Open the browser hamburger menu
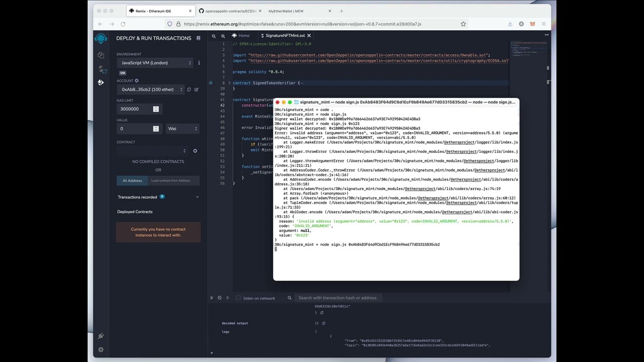This screenshot has height=362, width=644. (x=544, y=24)
